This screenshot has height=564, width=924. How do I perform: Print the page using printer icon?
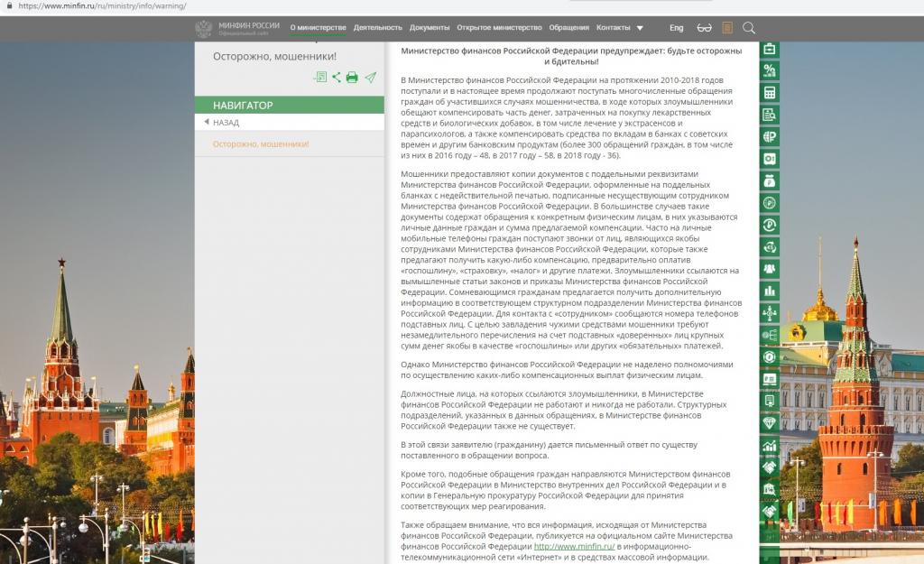(352, 78)
